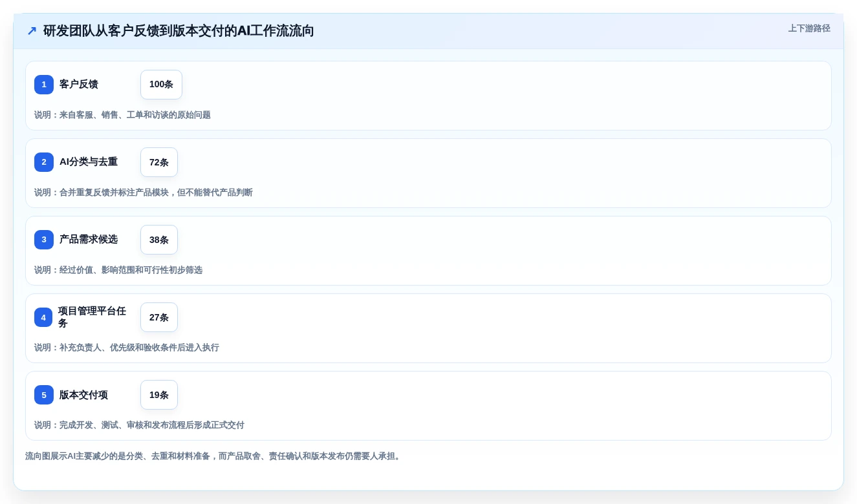The width and height of the screenshot is (857, 504).
Task: Click the 100条 count pill
Action: click(x=161, y=85)
